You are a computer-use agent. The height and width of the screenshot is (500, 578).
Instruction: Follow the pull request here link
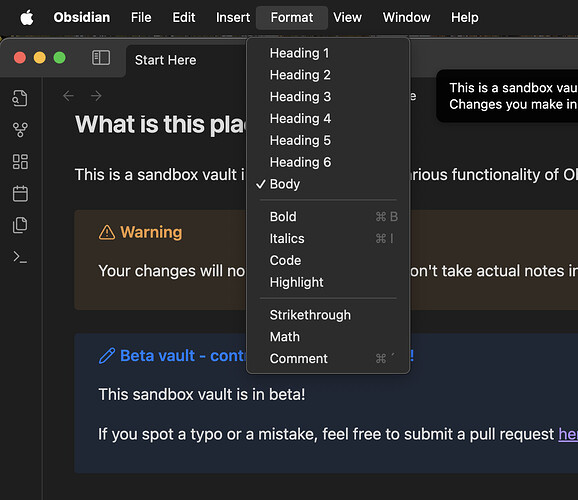568,434
